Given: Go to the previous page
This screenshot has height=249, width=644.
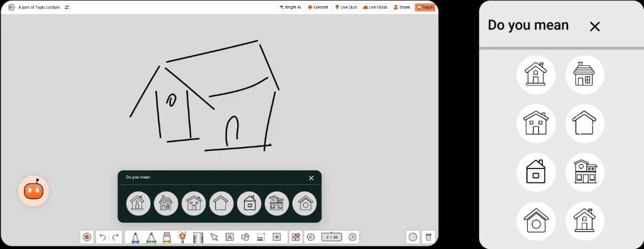Looking at the screenshot, I should [311, 237].
